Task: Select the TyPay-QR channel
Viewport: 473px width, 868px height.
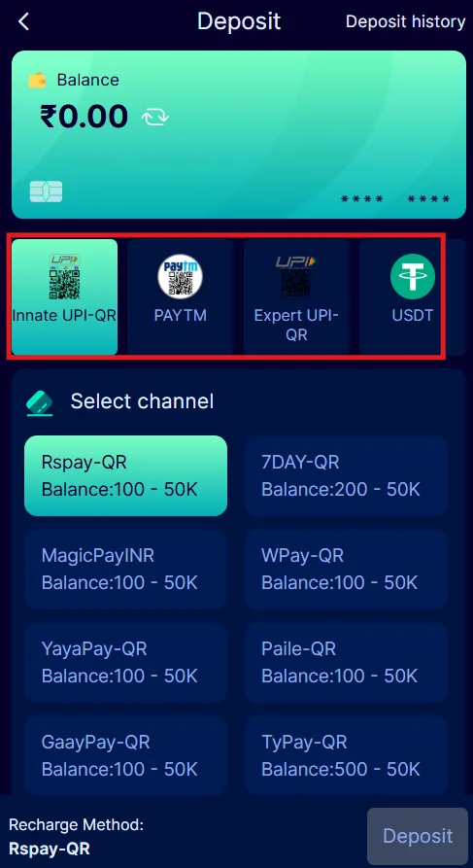Action: click(x=346, y=755)
